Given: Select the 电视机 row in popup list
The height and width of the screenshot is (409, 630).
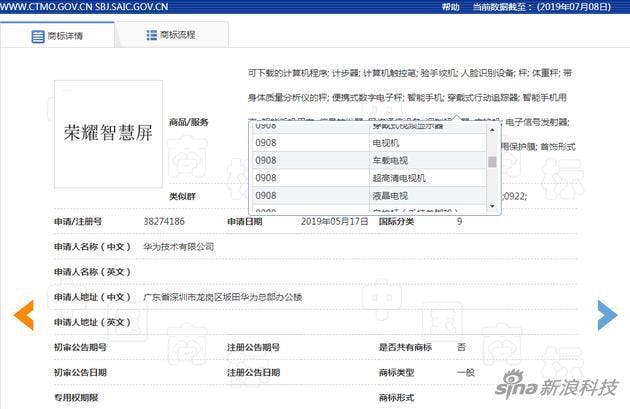Looking at the screenshot, I should tap(369, 143).
